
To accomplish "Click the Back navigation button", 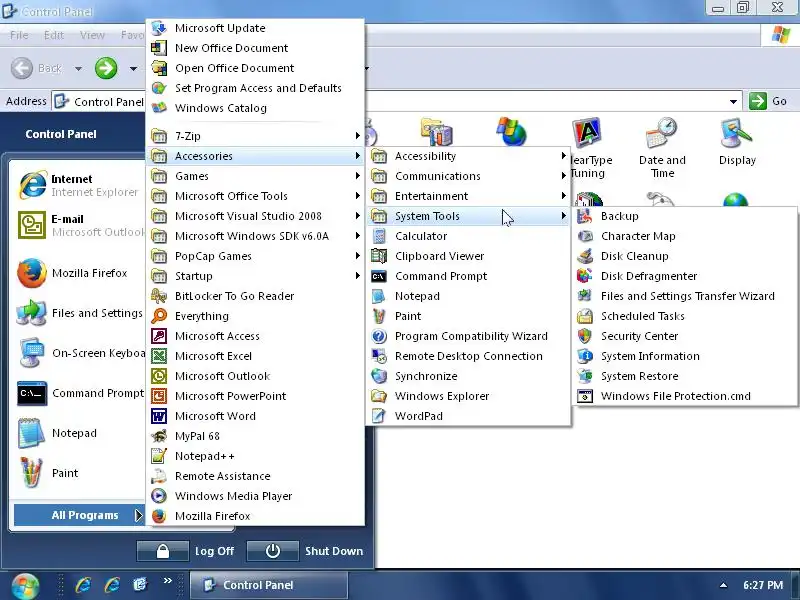I will pyautogui.click(x=37, y=68).
